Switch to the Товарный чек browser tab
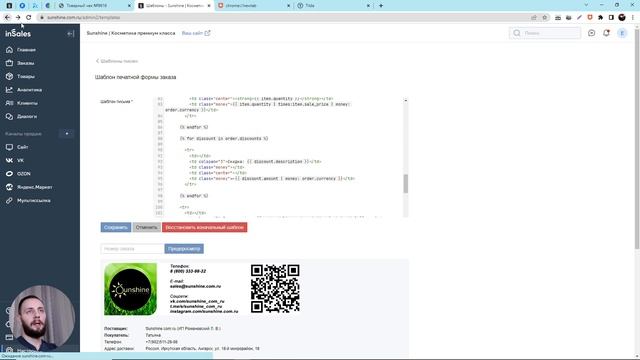Screen dimensions: 640x360 95,6
